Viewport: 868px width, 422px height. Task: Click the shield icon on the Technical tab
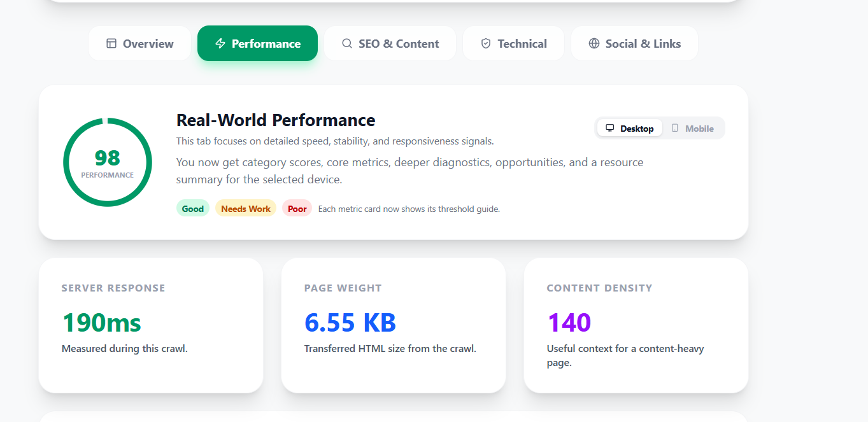coord(486,43)
